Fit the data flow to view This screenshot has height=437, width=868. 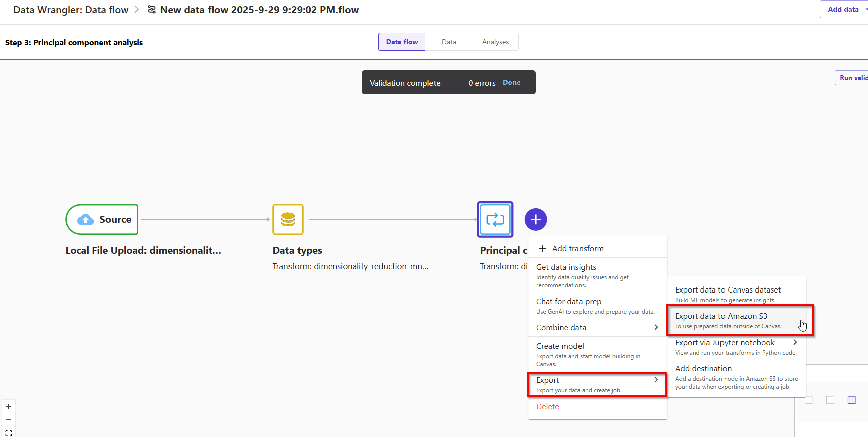point(9,433)
